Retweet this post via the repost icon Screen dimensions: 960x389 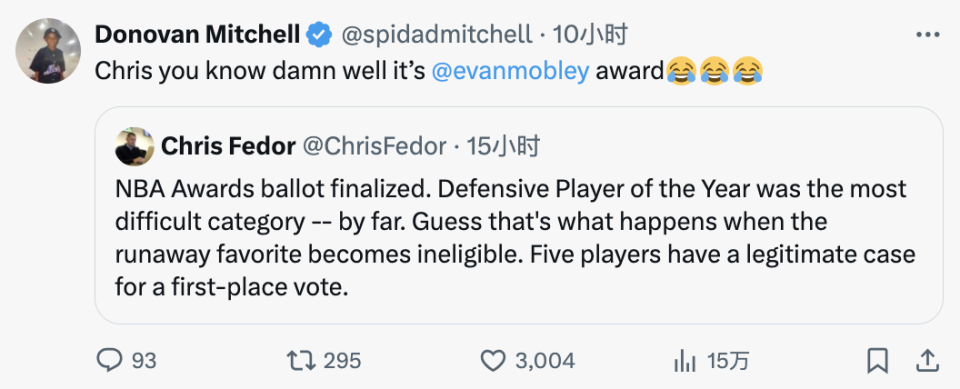click(x=301, y=361)
